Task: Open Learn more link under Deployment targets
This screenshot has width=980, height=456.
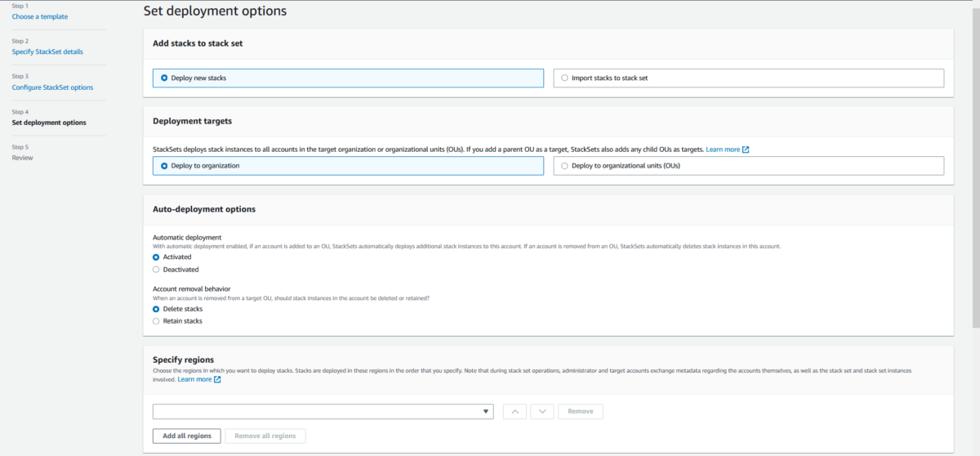Action: click(x=723, y=150)
